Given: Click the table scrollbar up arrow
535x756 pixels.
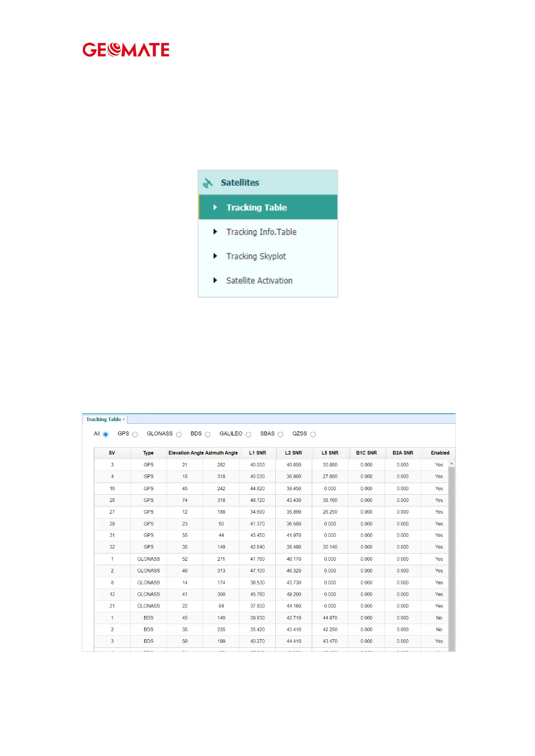Looking at the screenshot, I should [452, 463].
